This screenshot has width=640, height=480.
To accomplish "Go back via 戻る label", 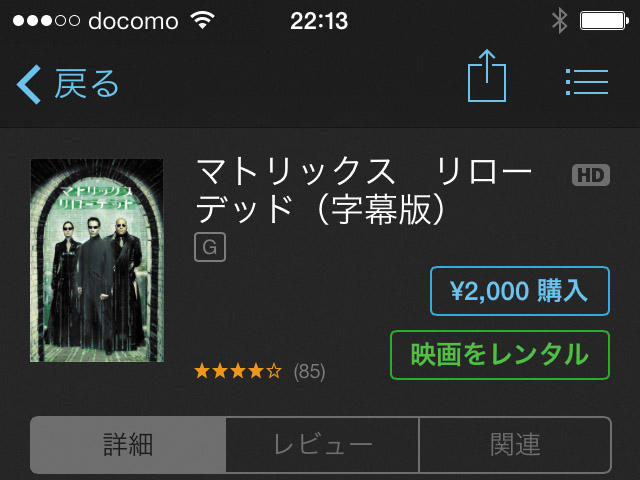I will tap(87, 84).
